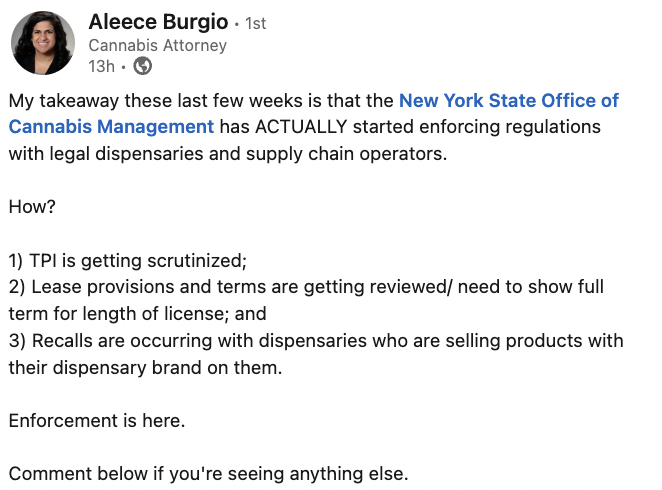Click the Cannabis Management link text
The height and width of the screenshot is (490, 662).
(111, 127)
